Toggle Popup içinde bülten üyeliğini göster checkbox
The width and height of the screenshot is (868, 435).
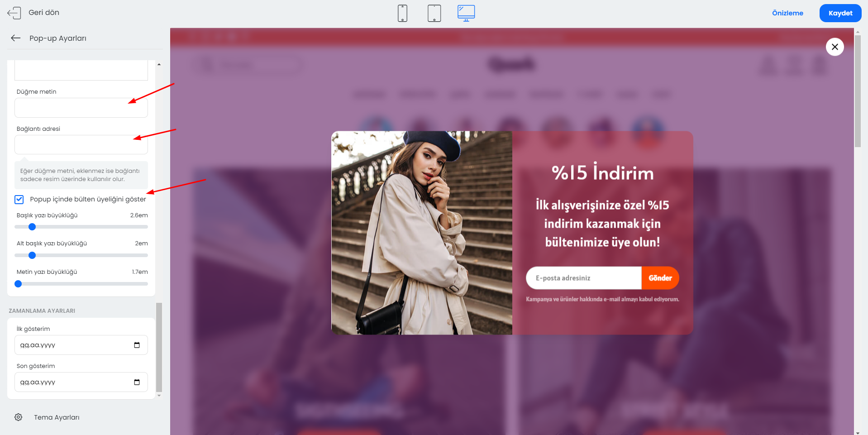coord(19,199)
